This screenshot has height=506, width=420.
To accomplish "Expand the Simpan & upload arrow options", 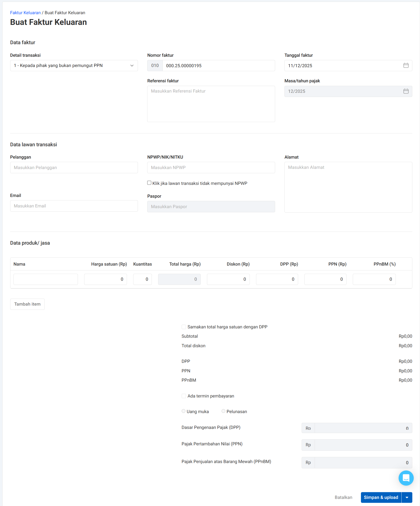I will point(407,497).
